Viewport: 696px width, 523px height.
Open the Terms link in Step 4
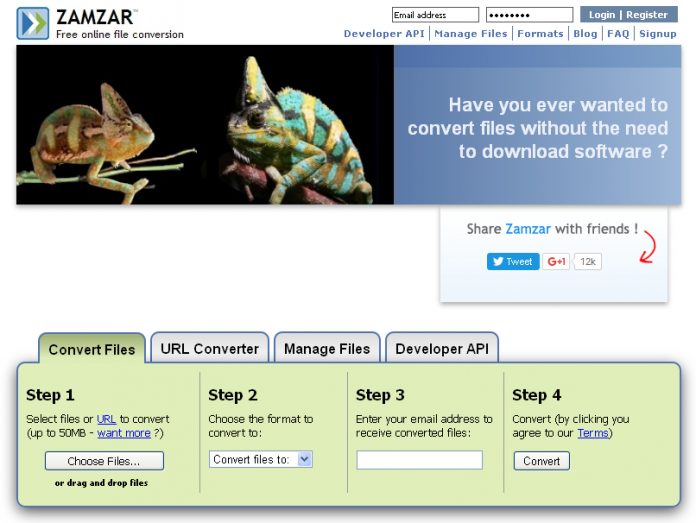591,433
